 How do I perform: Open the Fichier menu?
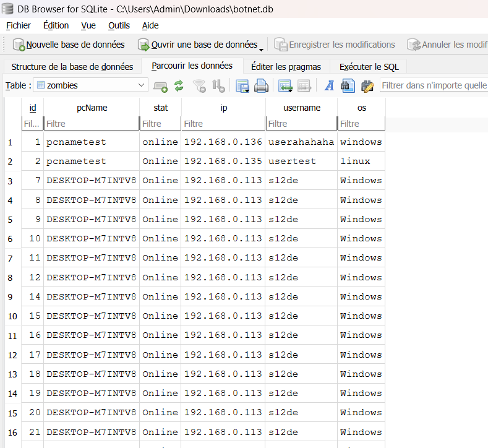[x=19, y=25]
